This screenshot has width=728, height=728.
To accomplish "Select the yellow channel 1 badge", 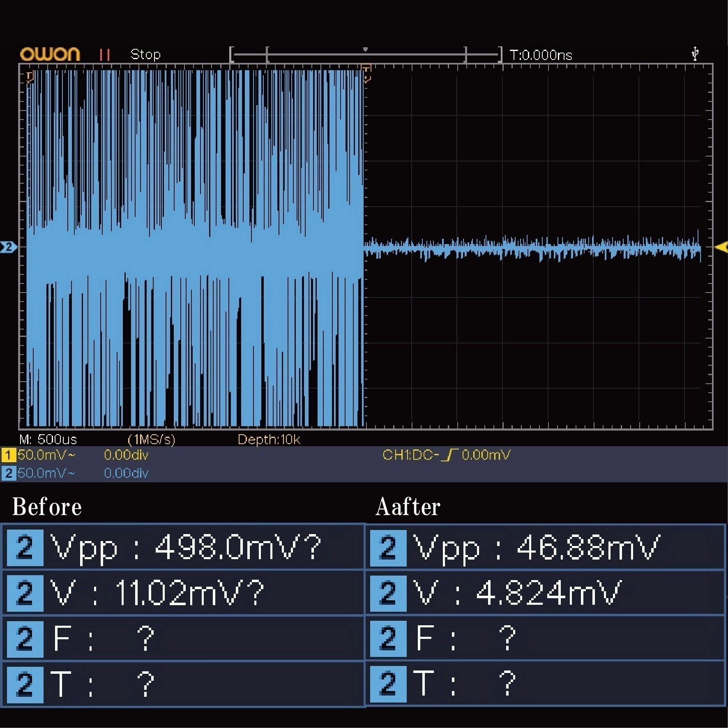I will click(8, 455).
